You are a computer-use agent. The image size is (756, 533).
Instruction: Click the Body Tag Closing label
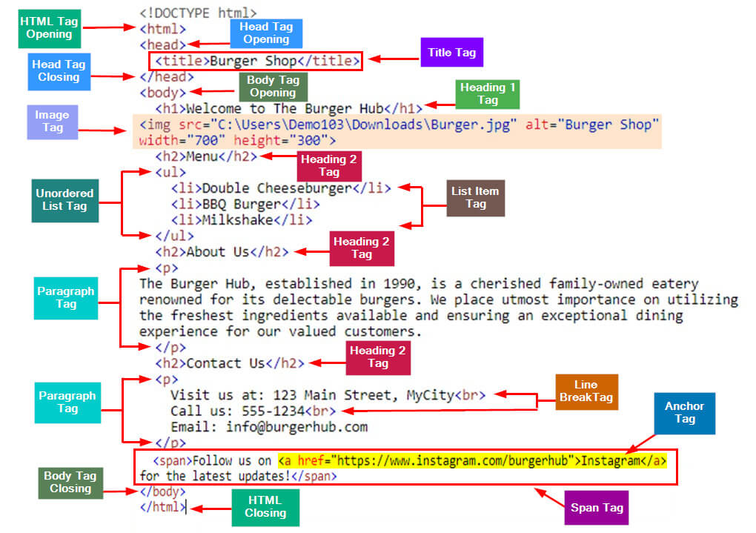70,483
